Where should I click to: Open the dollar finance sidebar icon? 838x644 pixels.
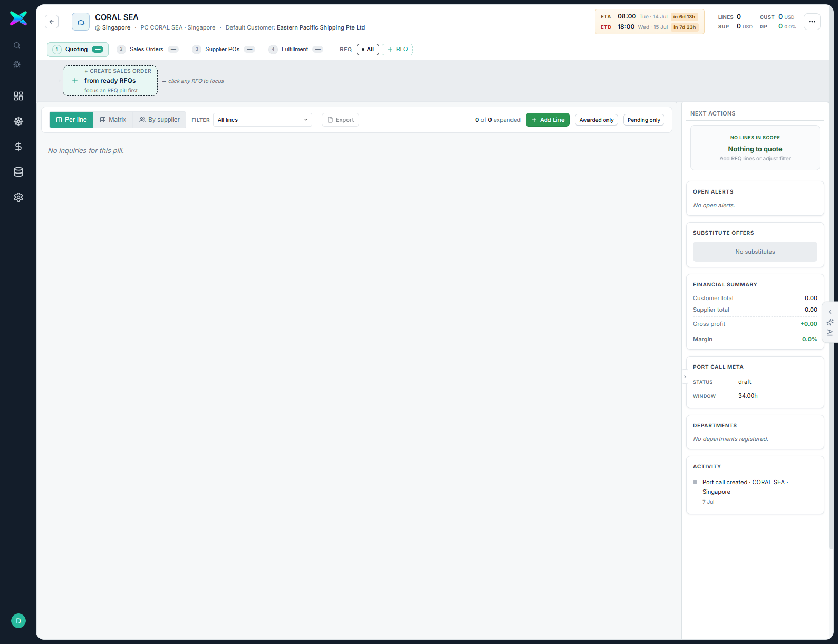click(x=18, y=147)
